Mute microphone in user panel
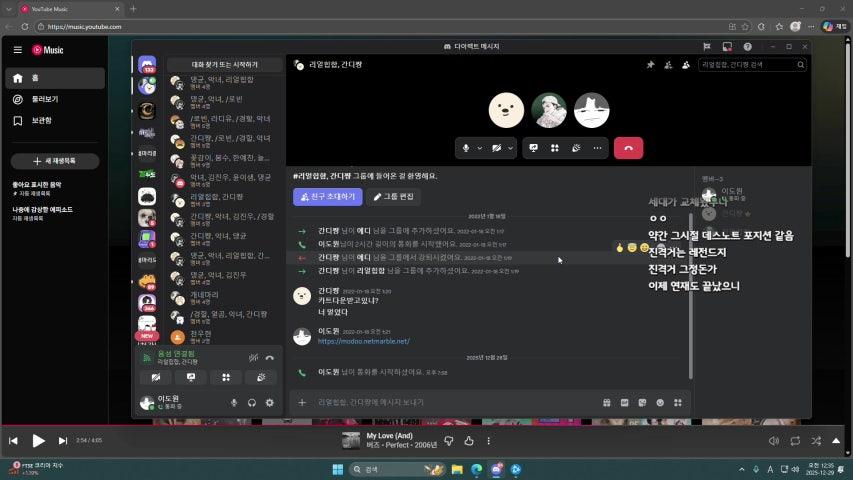This screenshot has width=853, height=480. (234, 403)
